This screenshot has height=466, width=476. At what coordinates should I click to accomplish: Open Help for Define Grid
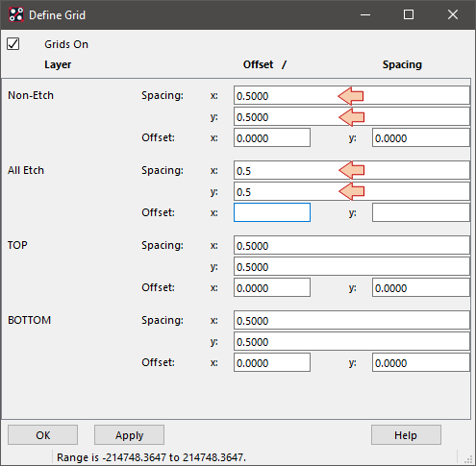click(406, 435)
